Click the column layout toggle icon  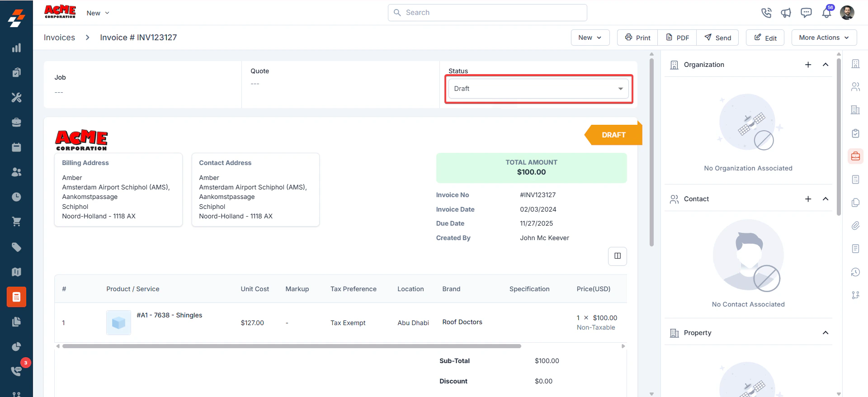[x=618, y=256]
